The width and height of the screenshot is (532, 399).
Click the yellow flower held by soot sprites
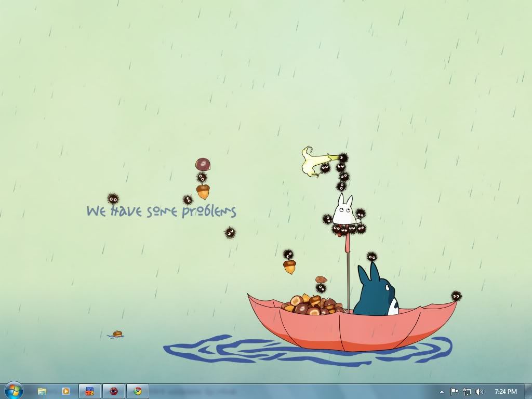pos(314,161)
